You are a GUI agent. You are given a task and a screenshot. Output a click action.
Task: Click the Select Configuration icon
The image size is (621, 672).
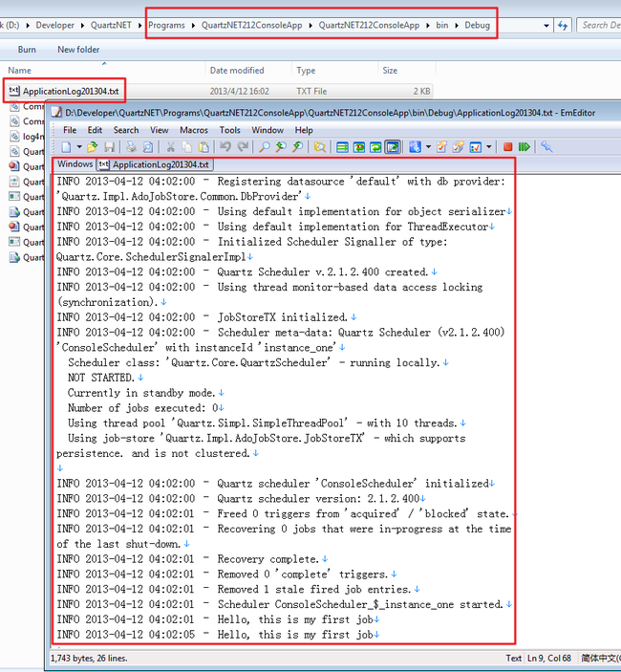(x=415, y=147)
